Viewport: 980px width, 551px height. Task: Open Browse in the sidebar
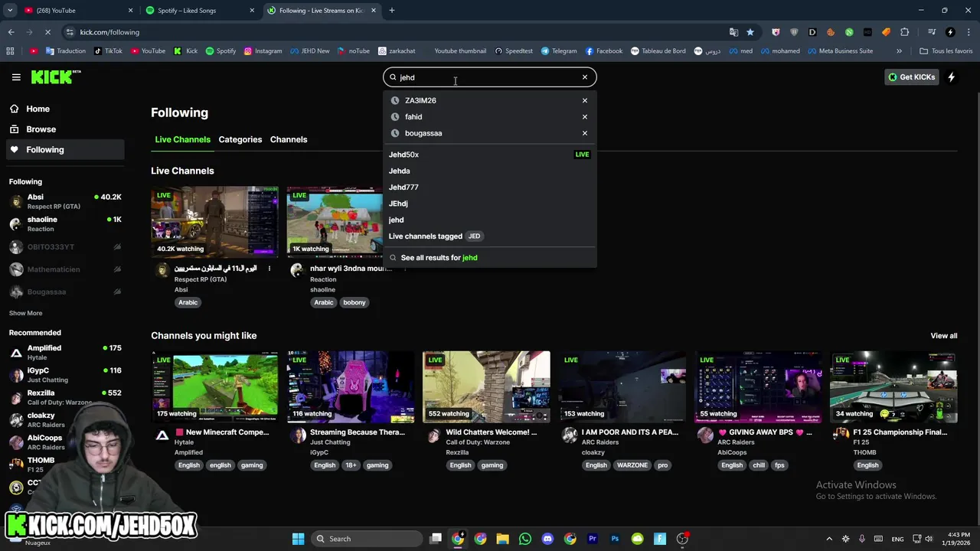[x=65, y=129]
